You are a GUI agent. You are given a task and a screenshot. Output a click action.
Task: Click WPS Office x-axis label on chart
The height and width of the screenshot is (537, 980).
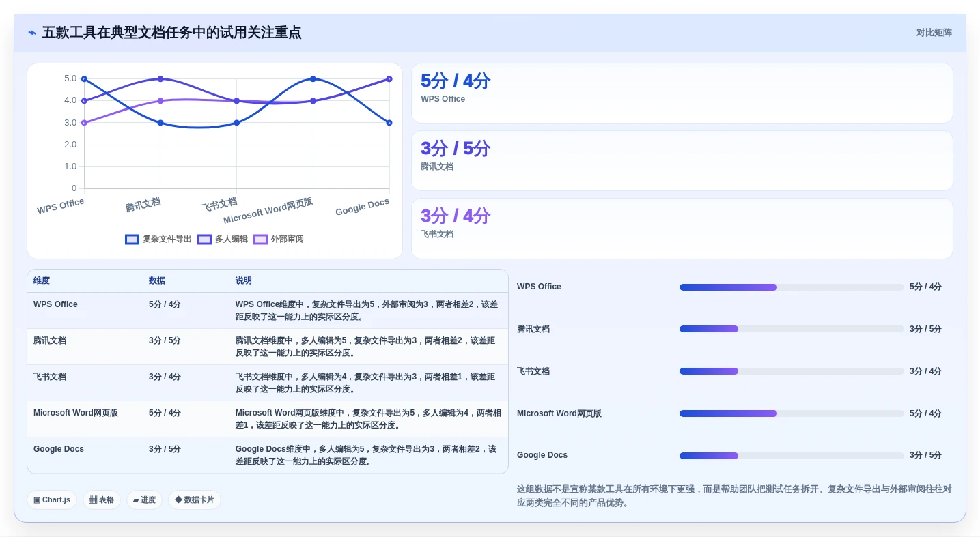pos(61,206)
